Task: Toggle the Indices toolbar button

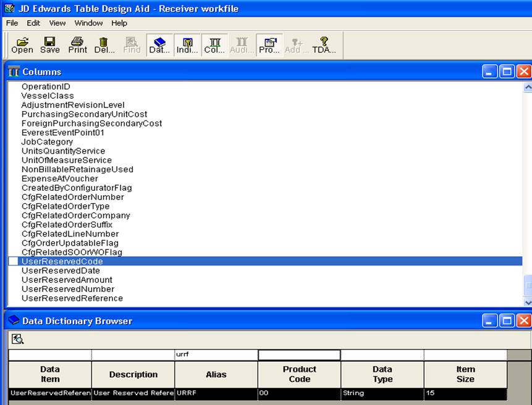Action: tap(187, 45)
